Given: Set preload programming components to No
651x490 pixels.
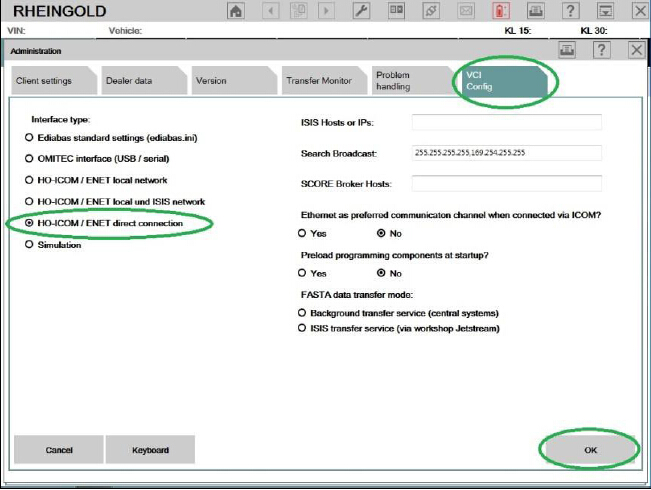Looking at the screenshot, I should (381, 273).
